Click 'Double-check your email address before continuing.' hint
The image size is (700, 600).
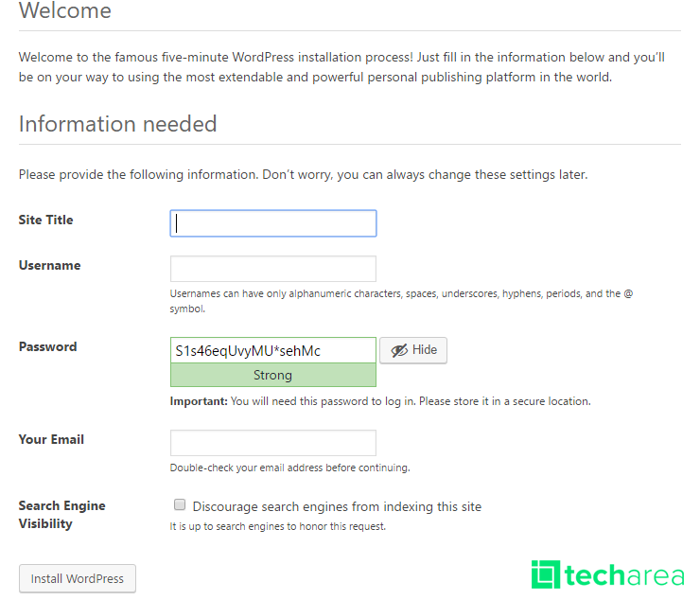click(289, 468)
